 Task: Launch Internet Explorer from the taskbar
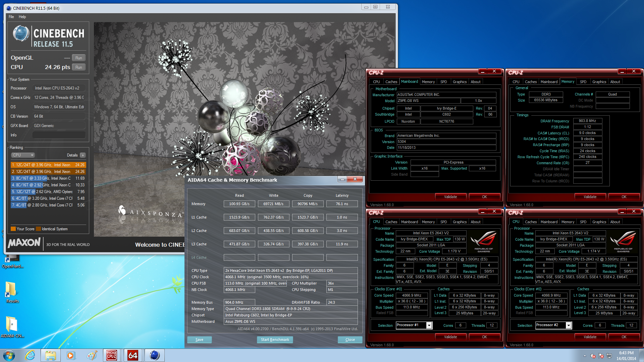pyautogui.click(x=30, y=355)
